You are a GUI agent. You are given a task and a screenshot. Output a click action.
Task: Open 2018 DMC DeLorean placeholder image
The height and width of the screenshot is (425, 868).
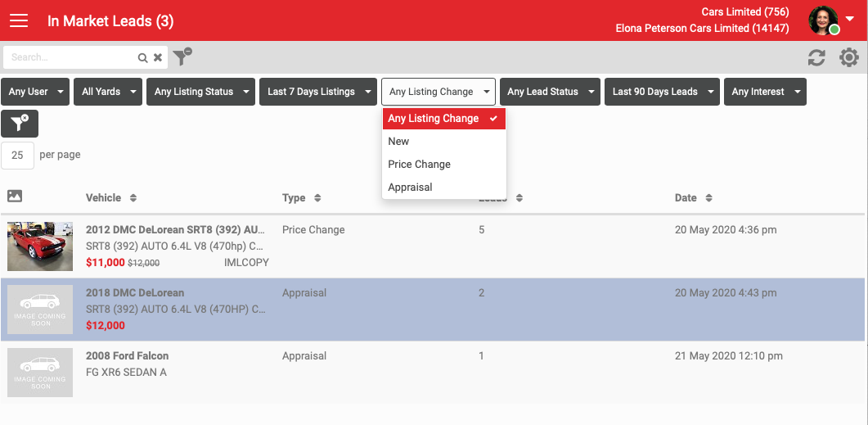(40, 310)
